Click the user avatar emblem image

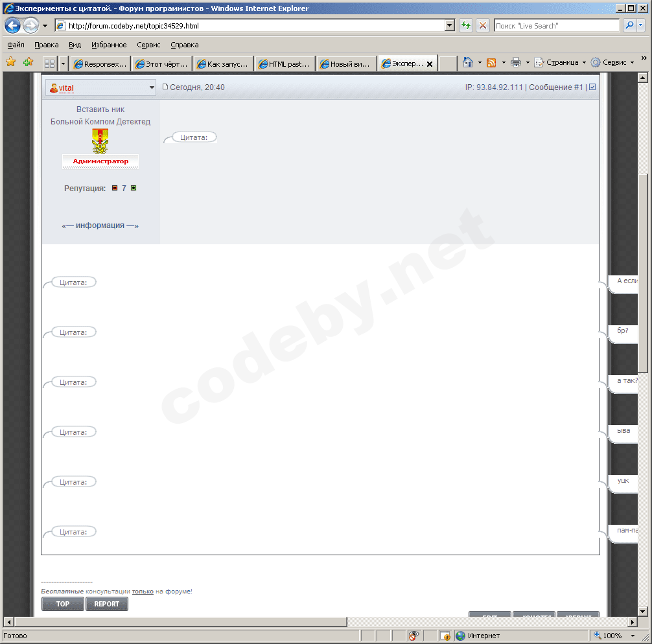[x=100, y=141]
